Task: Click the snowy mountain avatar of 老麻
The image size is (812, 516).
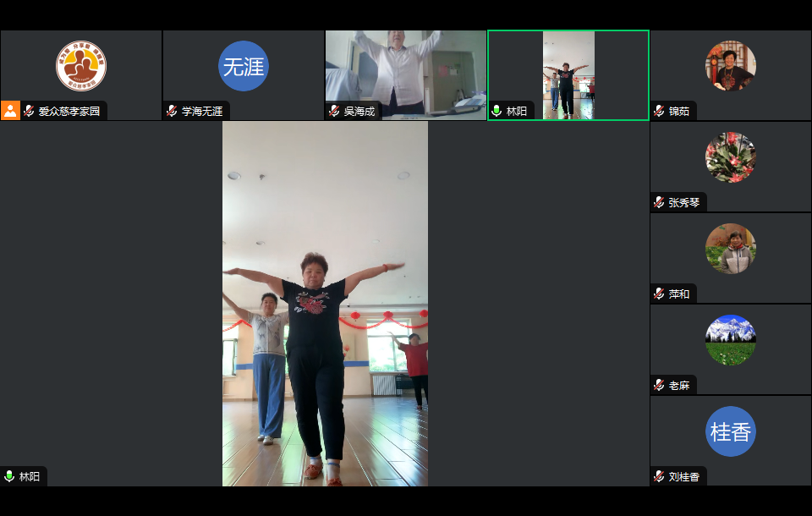Action: tap(731, 340)
